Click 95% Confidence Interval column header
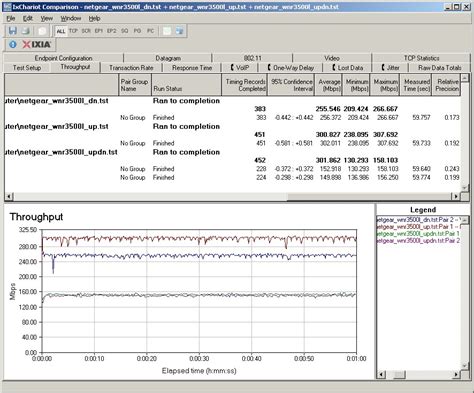 click(291, 85)
